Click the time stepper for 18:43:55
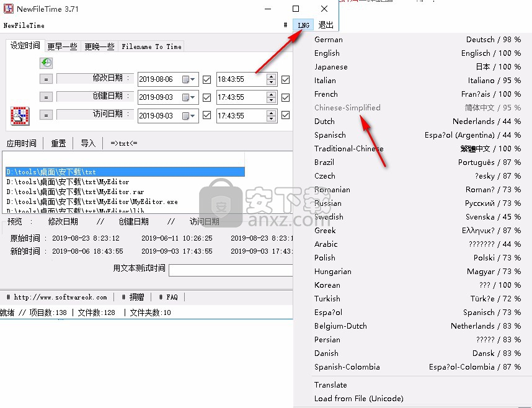The width and height of the screenshot is (532, 408). point(271,79)
